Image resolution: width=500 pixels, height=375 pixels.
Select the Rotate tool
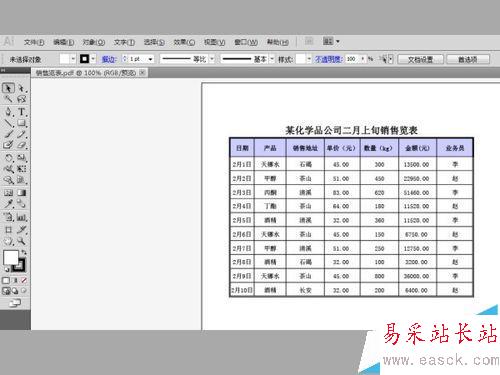coord(8,158)
